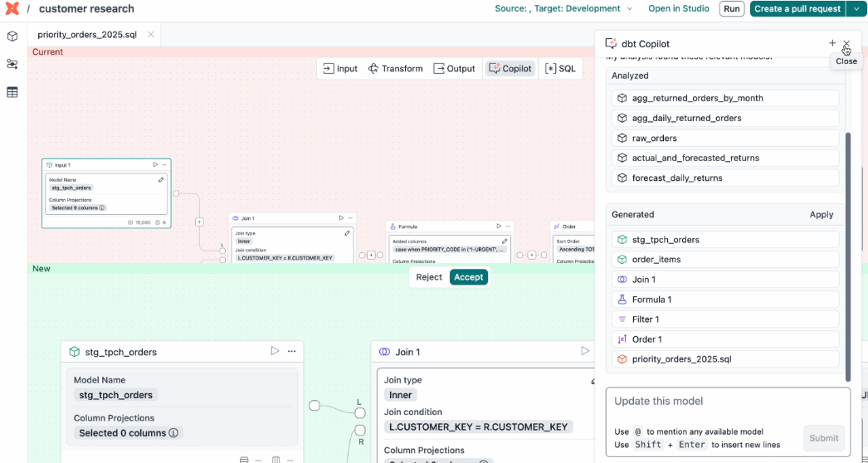Accept the proposed changes
868x463 pixels.
click(x=468, y=277)
